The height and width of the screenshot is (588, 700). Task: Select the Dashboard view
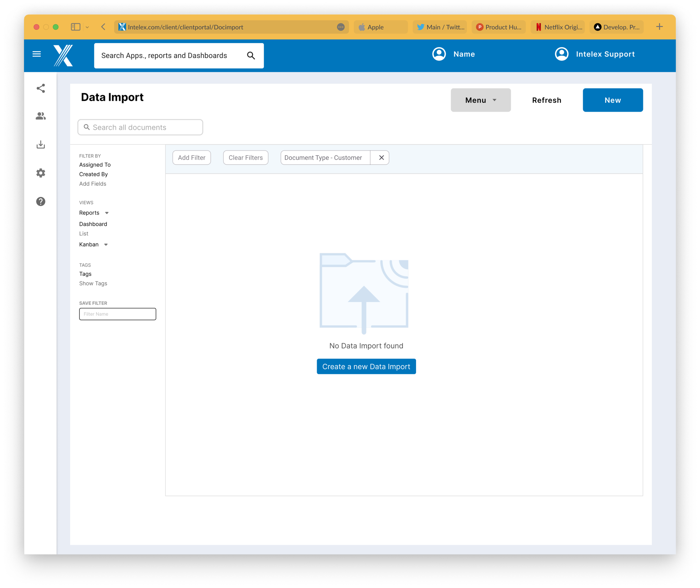click(x=93, y=224)
